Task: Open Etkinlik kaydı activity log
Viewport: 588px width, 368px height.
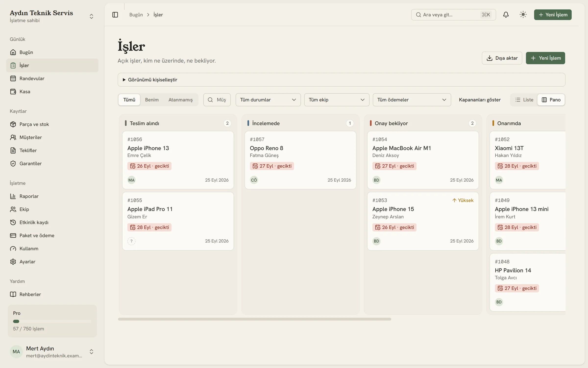Action: (x=52, y=222)
